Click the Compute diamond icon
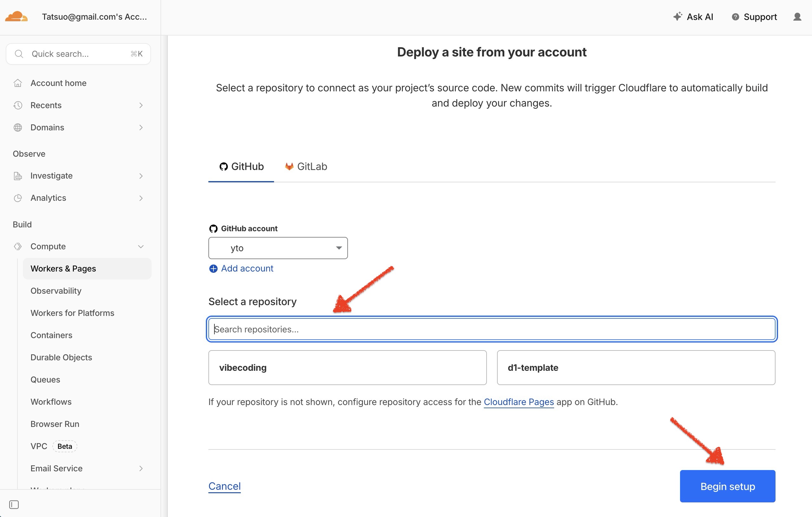Image resolution: width=812 pixels, height=517 pixels. 18,246
